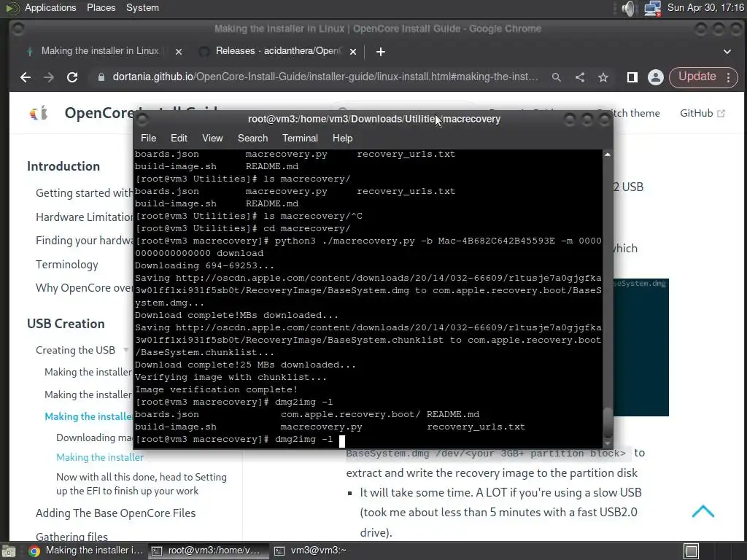
Task: Click terminal scrollbar up arrow
Action: coord(608,155)
